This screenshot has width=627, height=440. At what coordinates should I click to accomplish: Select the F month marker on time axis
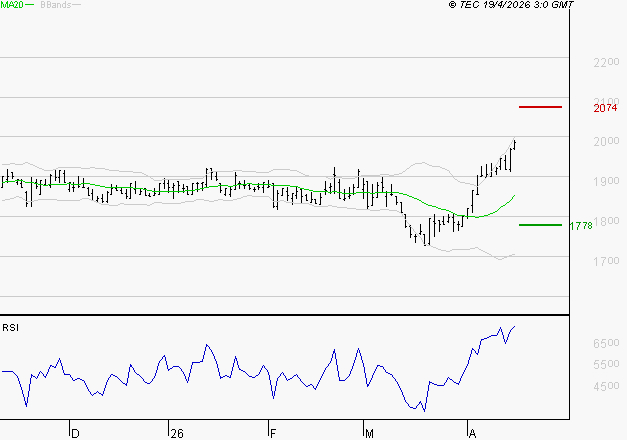click(272, 433)
